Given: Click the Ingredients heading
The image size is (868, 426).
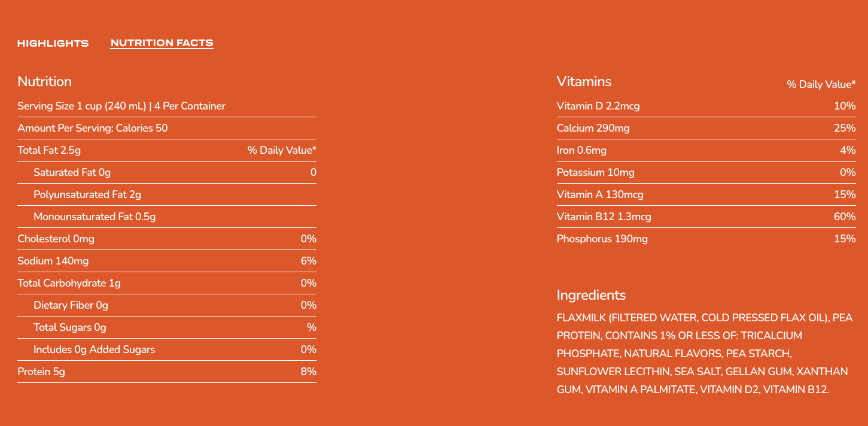Looking at the screenshot, I should 591,295.
